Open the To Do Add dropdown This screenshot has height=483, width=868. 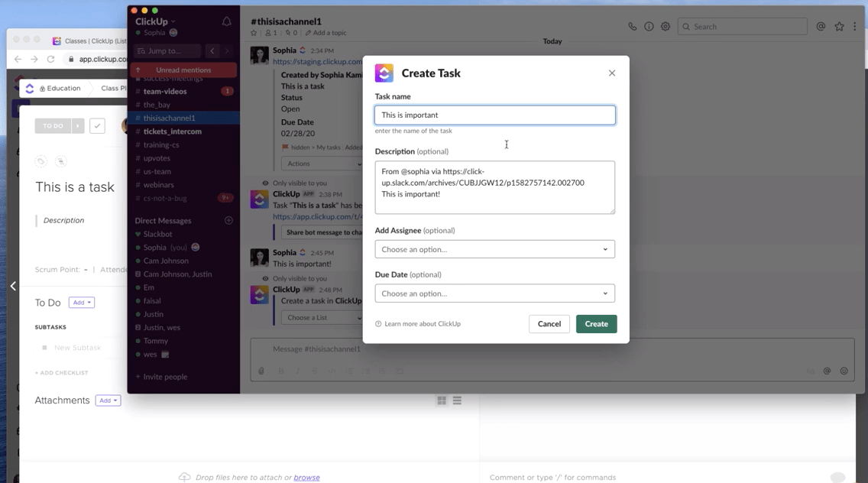81,303
